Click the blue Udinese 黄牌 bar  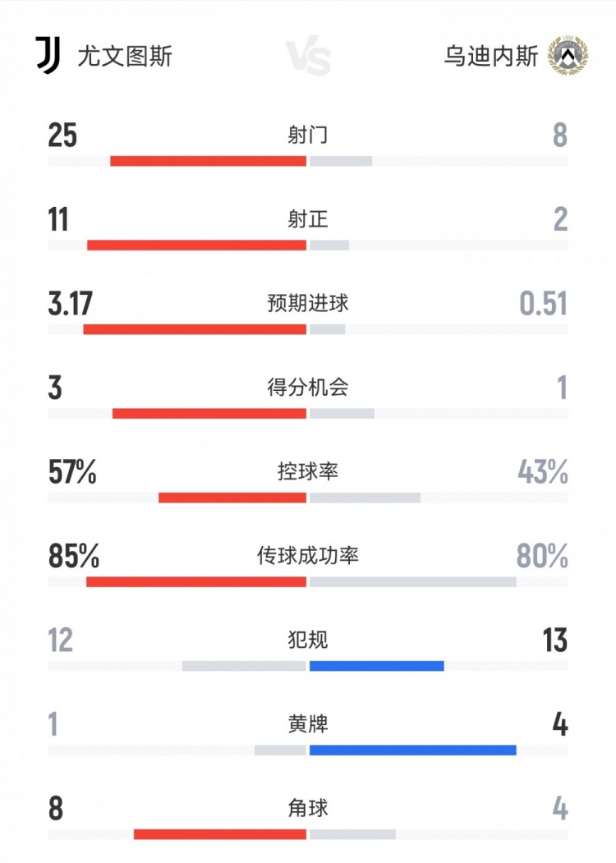413,750
